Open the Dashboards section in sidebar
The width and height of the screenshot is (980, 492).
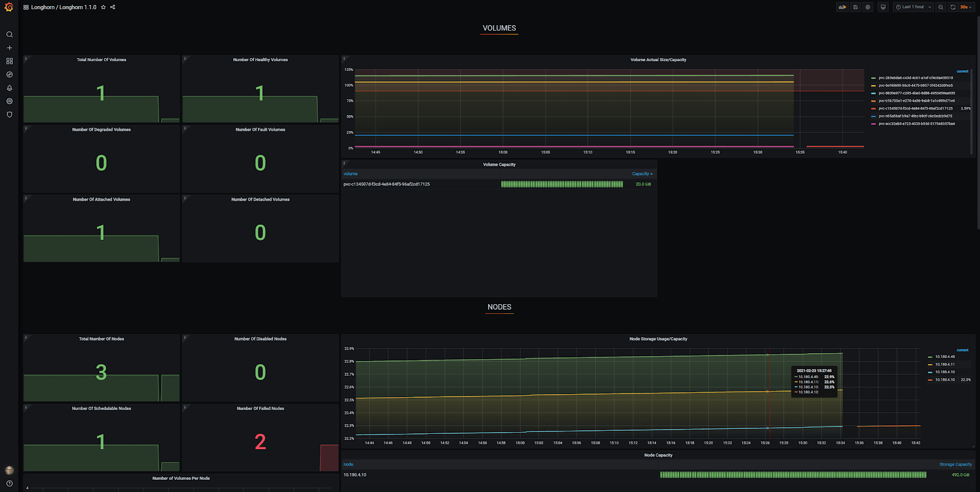tap(9, 61)
